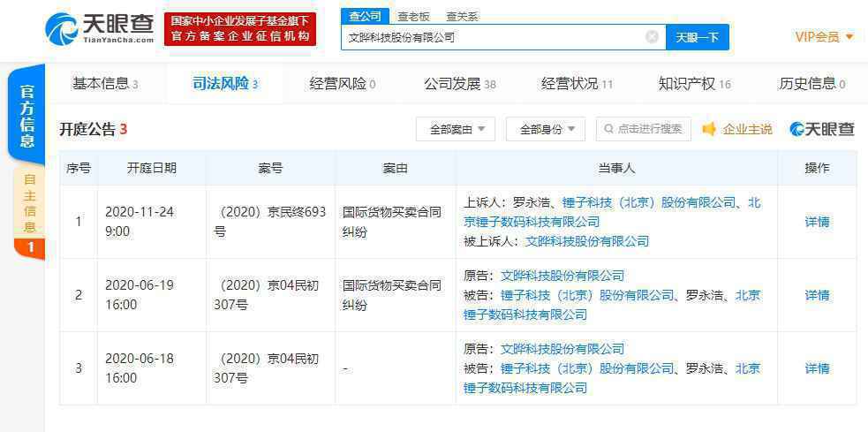Image resolution: width=868 pixels, height=432 pixels.
Task: Open the red 官方备案企业征信机构 banner
Action: (240, 29)
